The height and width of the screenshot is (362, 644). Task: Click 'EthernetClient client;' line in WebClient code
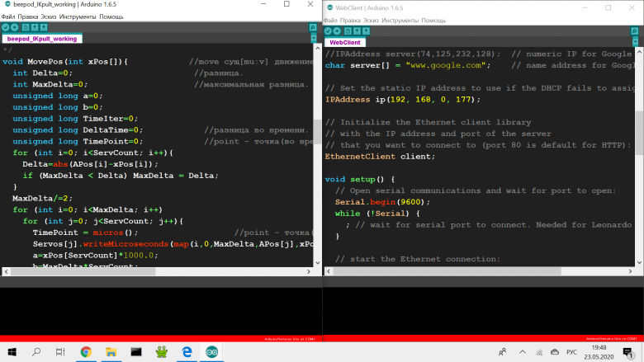pos(380,157)
